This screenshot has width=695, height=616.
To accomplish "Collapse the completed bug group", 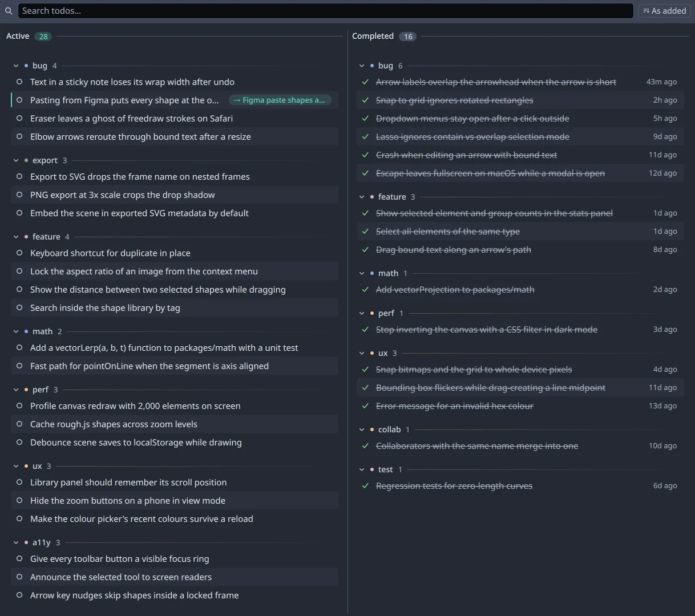I will coord(362,66).
